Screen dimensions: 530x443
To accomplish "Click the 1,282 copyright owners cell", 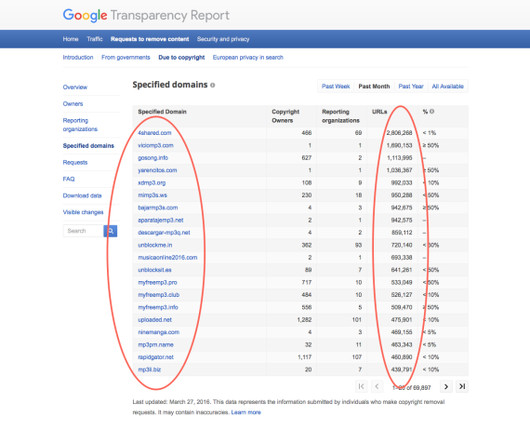I will (x=304, y=320).
